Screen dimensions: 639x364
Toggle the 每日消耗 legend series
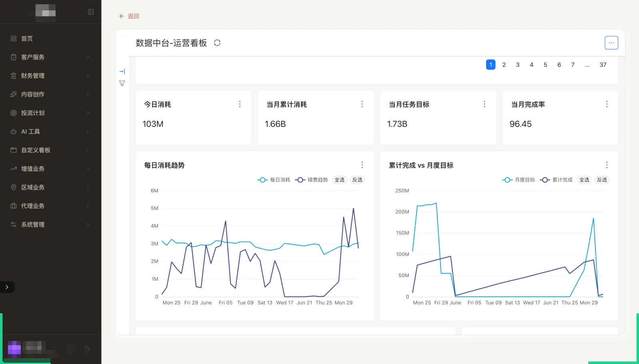pos(274,180)
